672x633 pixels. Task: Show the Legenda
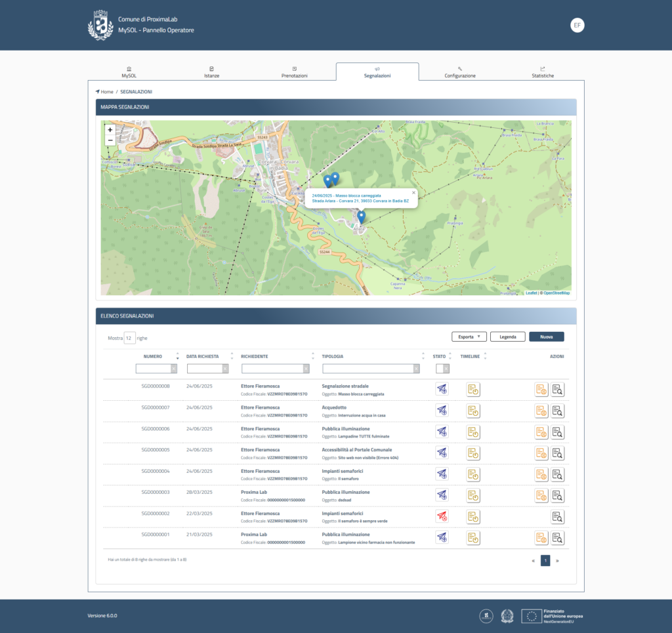coord(507,337)
